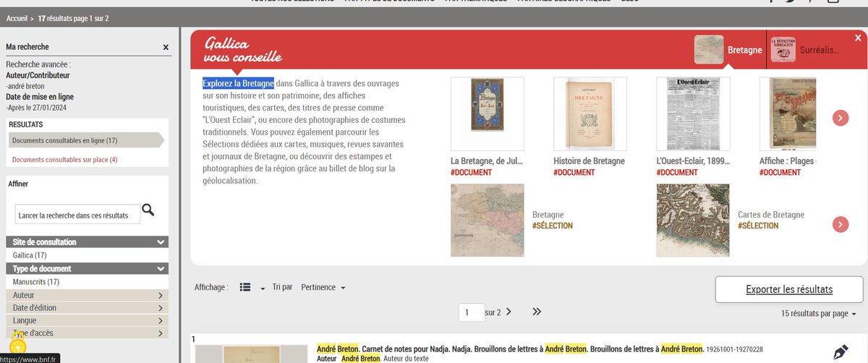Click author André Breton under result 1
Image resolution: width=868 pixels, height=363 pixels.
tap(360, 359)
